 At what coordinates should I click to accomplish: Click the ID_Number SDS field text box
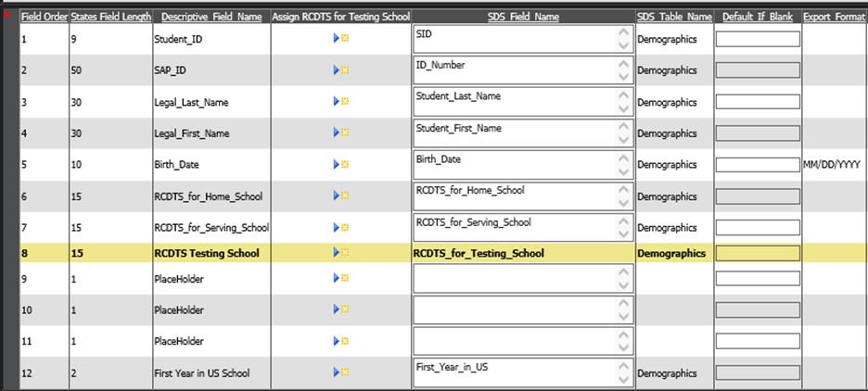(x=515, y=70)
